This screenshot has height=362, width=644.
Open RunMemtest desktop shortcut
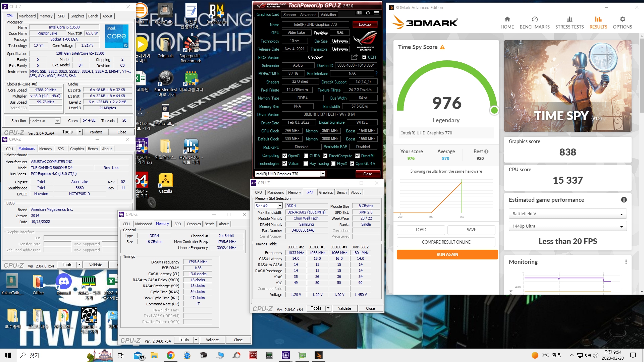165,84
